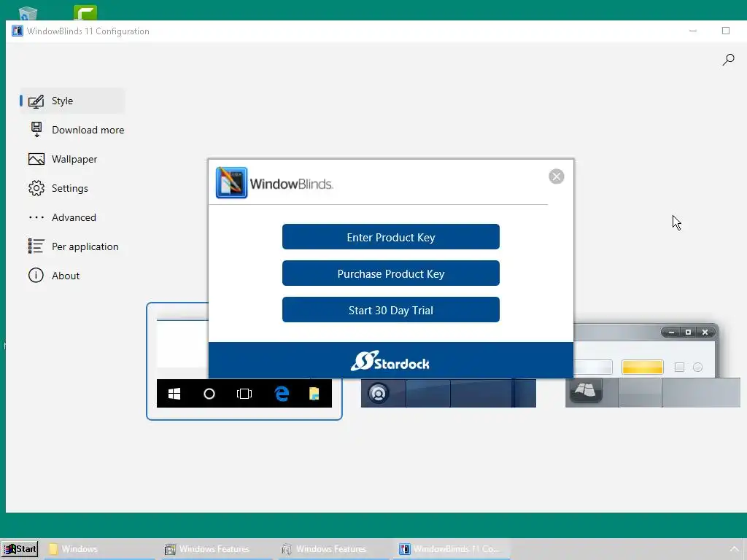Open the Recycle Bin desktop icon
This screenshot has width=747, height=560.
click(28, 13)
